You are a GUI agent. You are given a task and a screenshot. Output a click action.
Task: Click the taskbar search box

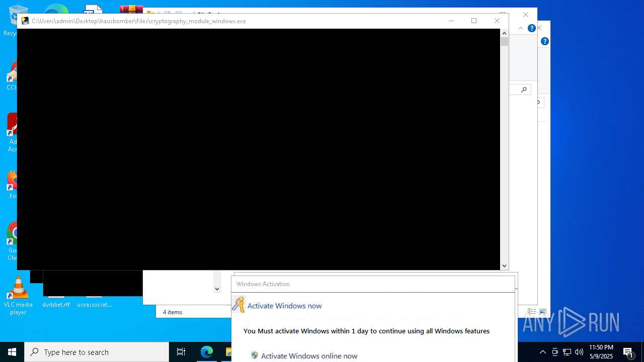[97, 352]
